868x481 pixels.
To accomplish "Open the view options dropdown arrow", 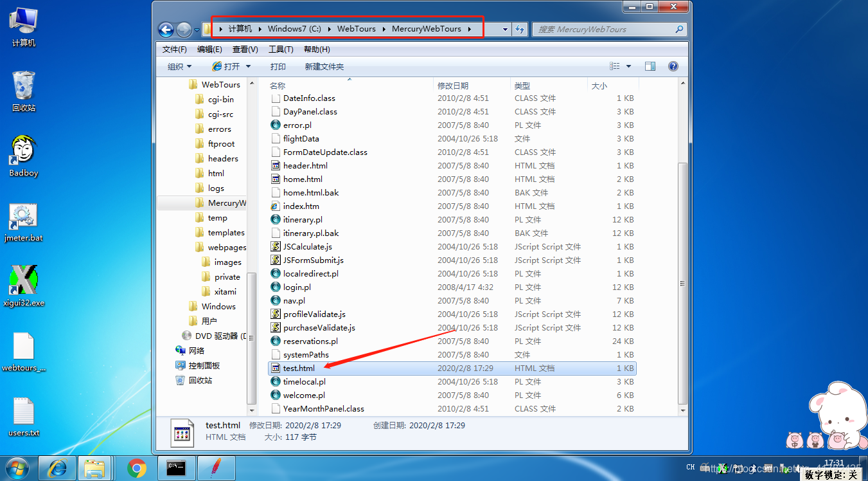I will click(x=628, y=66).
